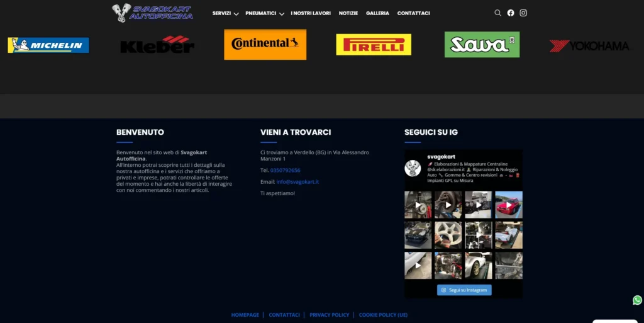The width and height of the screenshot is (644, 323).
Task: Click the Ti aspettiamo! text
Action: click(x=277, y=193)
